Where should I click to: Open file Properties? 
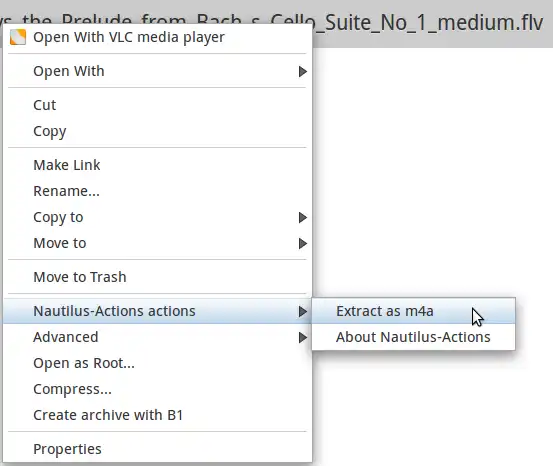click(x=157, y=449)
